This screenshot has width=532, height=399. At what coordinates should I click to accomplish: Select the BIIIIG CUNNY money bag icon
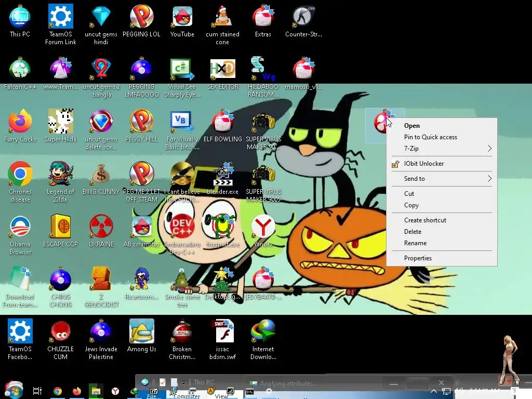click(x=101, y=178)
